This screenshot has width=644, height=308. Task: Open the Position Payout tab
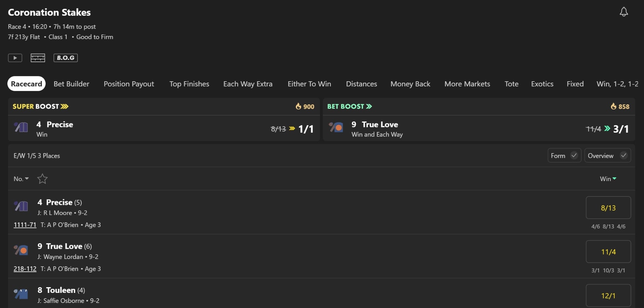pos(129,84)
